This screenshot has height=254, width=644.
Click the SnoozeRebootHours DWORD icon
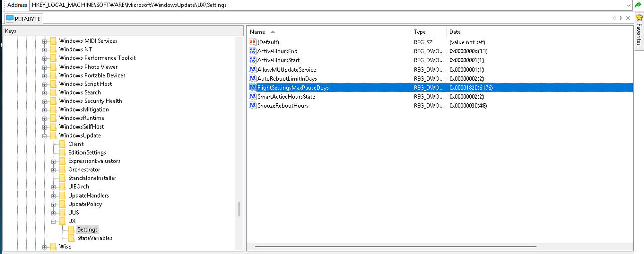[x=253, y=106]
